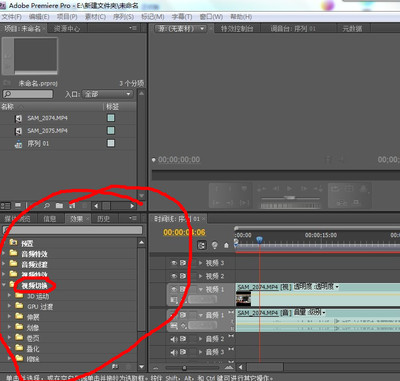Switch to the 元数据 tab
This screenshot has width=400, height=381.
click(x=352, y=29)
